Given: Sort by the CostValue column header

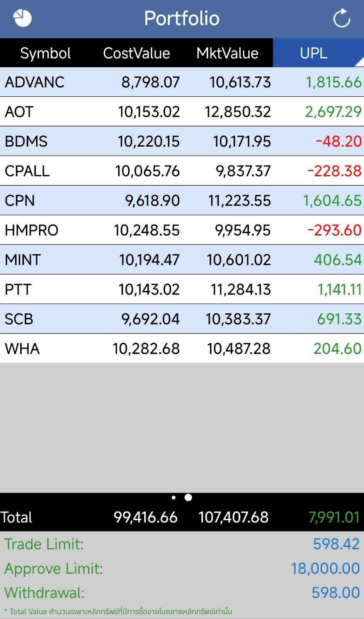Looking at the screenshot, I should coord(136,53).
